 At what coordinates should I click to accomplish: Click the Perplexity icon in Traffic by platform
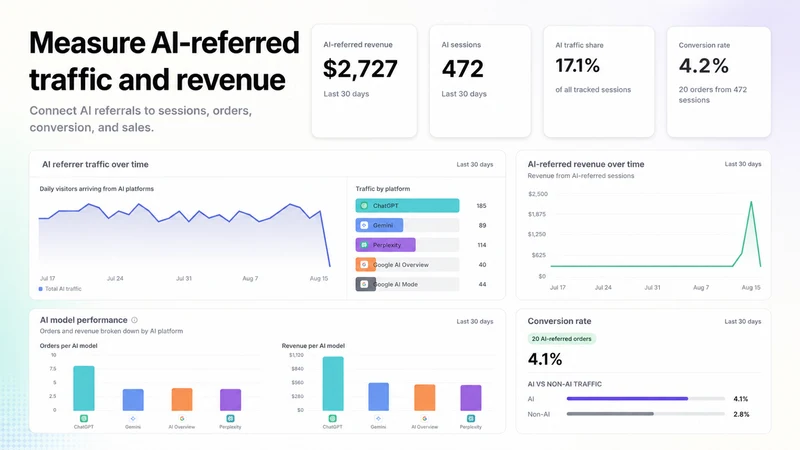(364, 245)
